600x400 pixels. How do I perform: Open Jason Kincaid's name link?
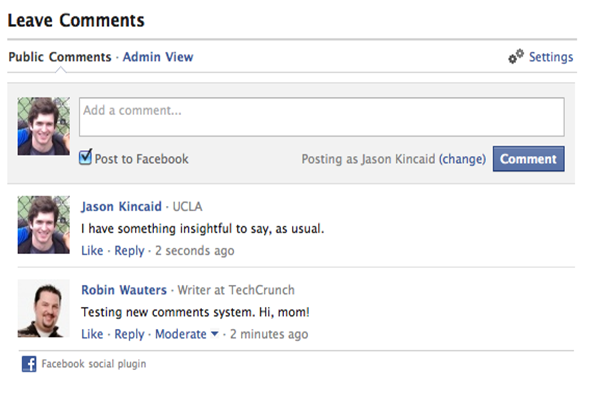click(121, 207)
